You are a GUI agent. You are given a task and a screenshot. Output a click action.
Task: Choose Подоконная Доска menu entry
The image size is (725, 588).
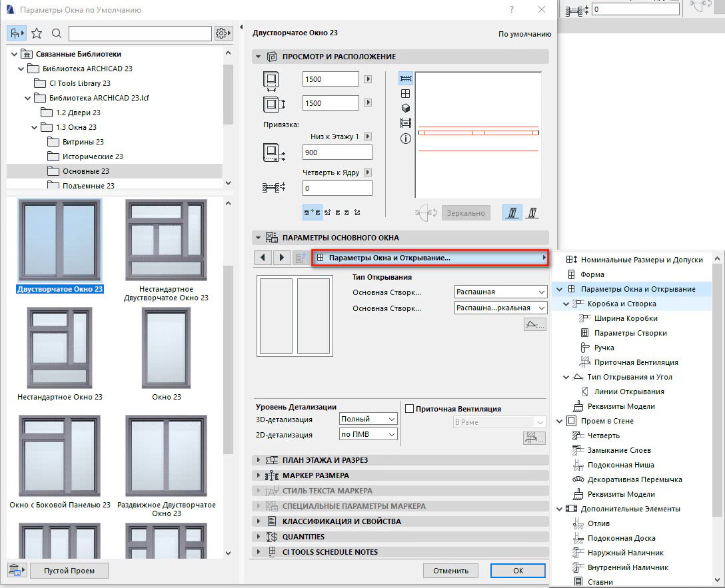click(x=621, y=538)
